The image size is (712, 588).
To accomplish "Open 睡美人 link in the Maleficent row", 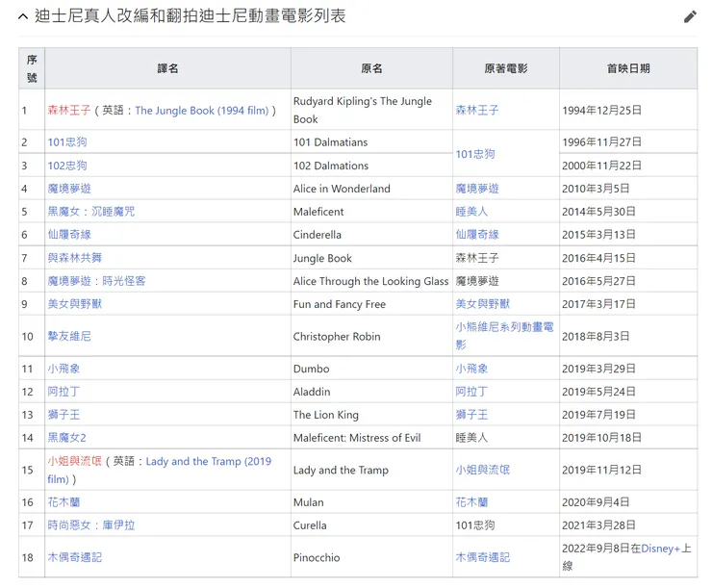I will [471, 212].
